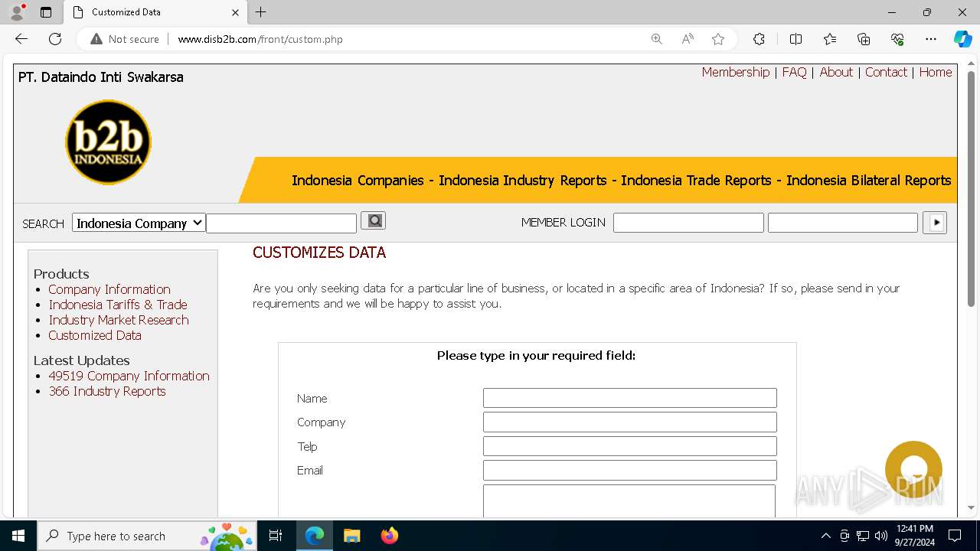View the Not secure site info
This screenshot has width=980, height=551.
point(125,39)
